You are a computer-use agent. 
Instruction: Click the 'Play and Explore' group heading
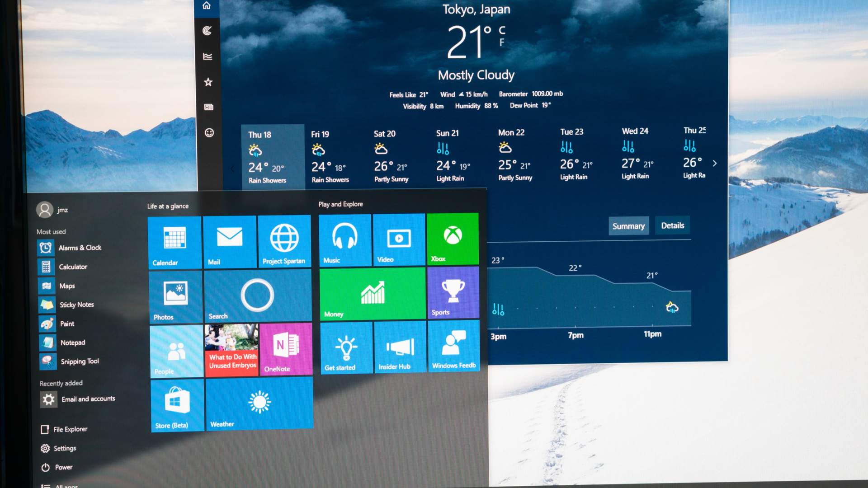pos(340,204)
